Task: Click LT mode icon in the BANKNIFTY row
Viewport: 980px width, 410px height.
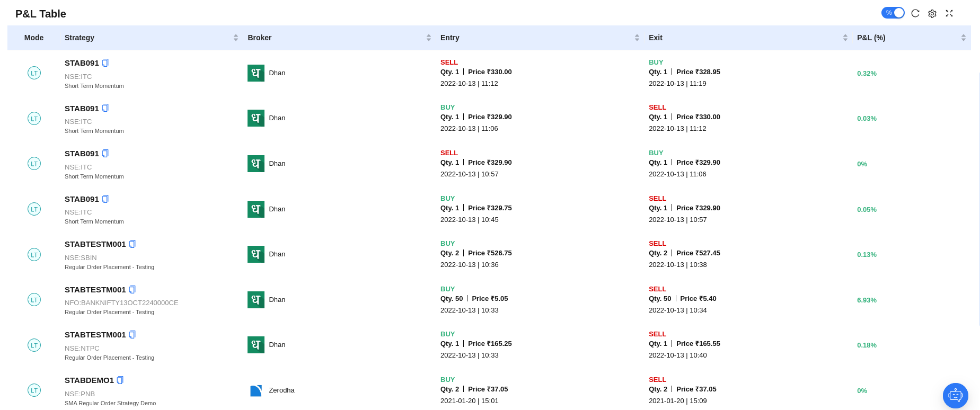Action: tap(34, 300)
